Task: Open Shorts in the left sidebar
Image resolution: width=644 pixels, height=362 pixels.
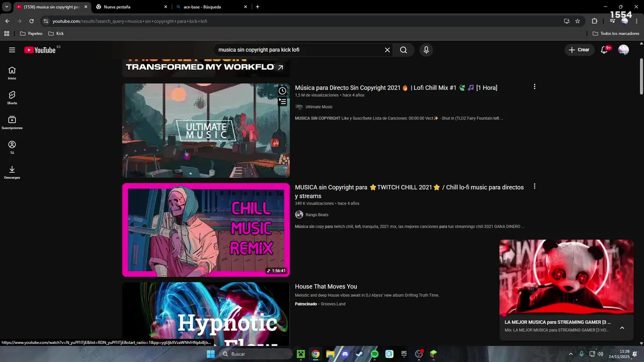Action: [12, 98]
